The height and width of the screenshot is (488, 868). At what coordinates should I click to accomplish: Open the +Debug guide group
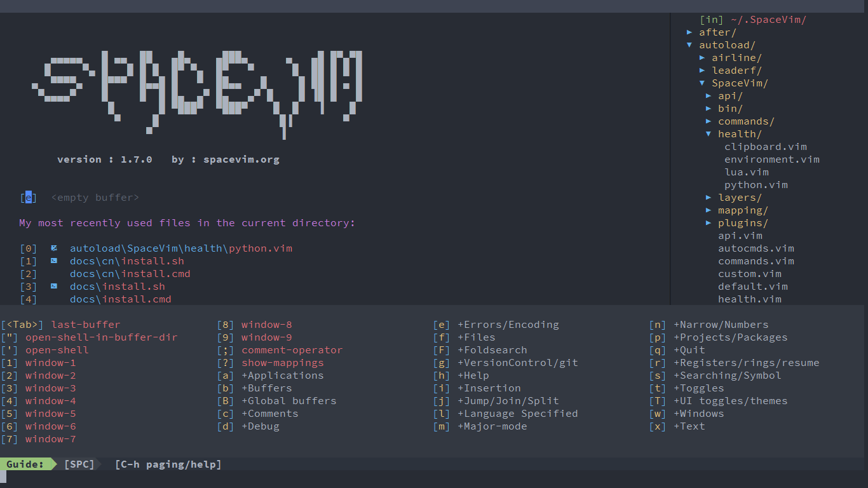(261, 426)
